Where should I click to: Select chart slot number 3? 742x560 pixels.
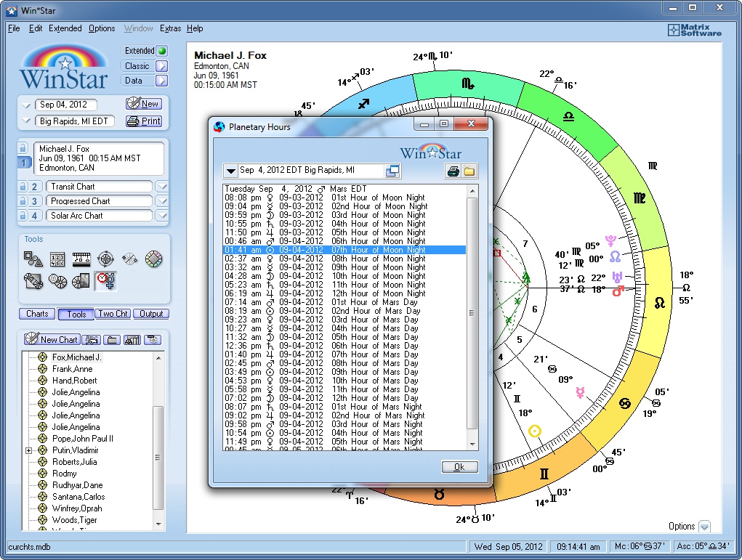click(x=34, y=201)
